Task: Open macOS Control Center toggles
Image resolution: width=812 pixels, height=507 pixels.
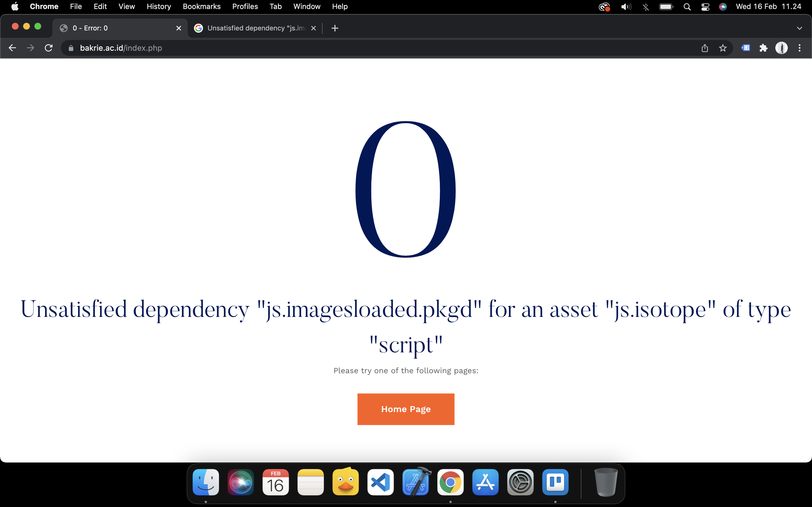Action: [x=705, y=7]
